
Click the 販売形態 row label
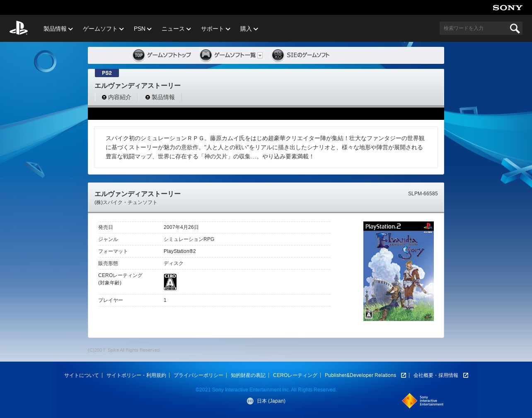tap(108, 263)
